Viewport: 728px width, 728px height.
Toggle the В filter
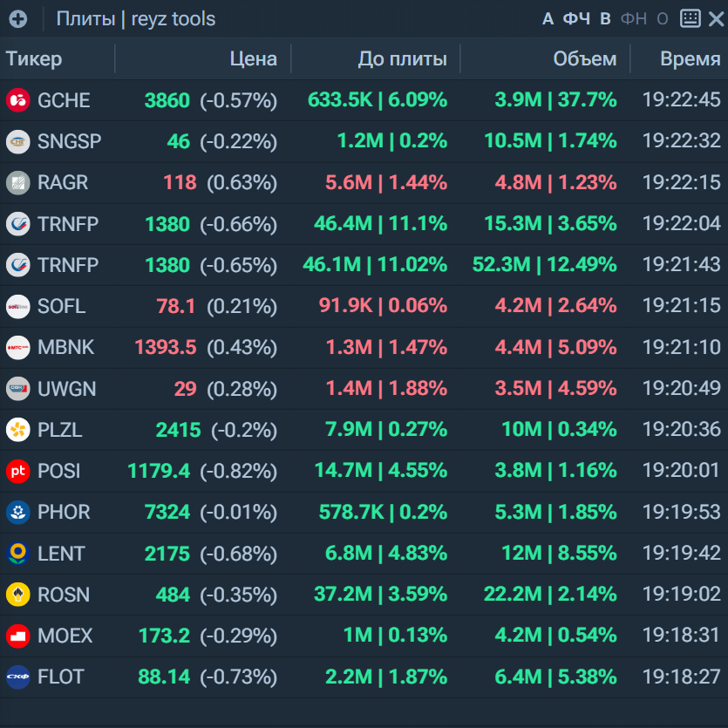(605, 19)
